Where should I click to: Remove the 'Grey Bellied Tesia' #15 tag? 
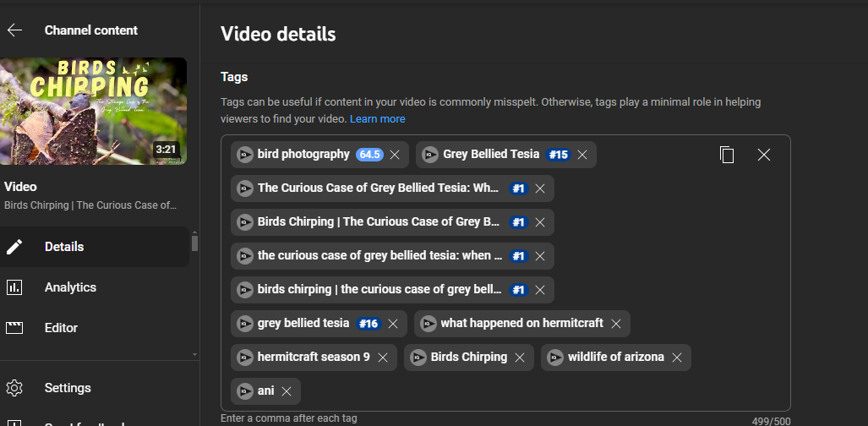(582, 155)
